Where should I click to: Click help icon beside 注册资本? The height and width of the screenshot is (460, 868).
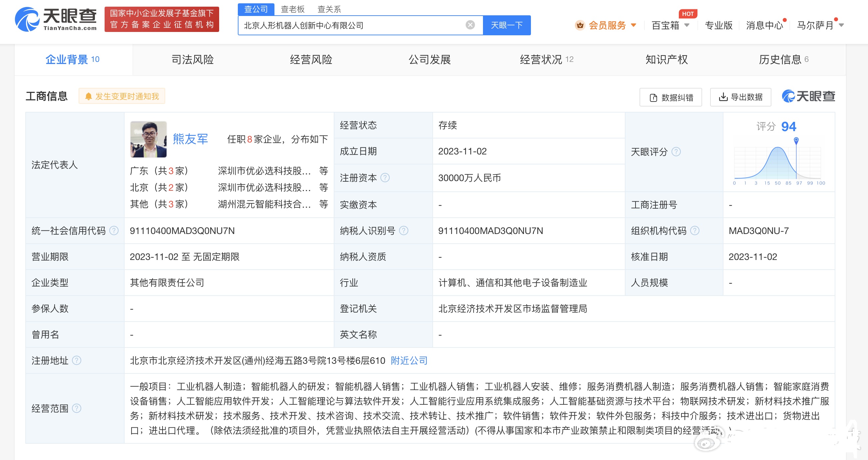tap(385, 177)
